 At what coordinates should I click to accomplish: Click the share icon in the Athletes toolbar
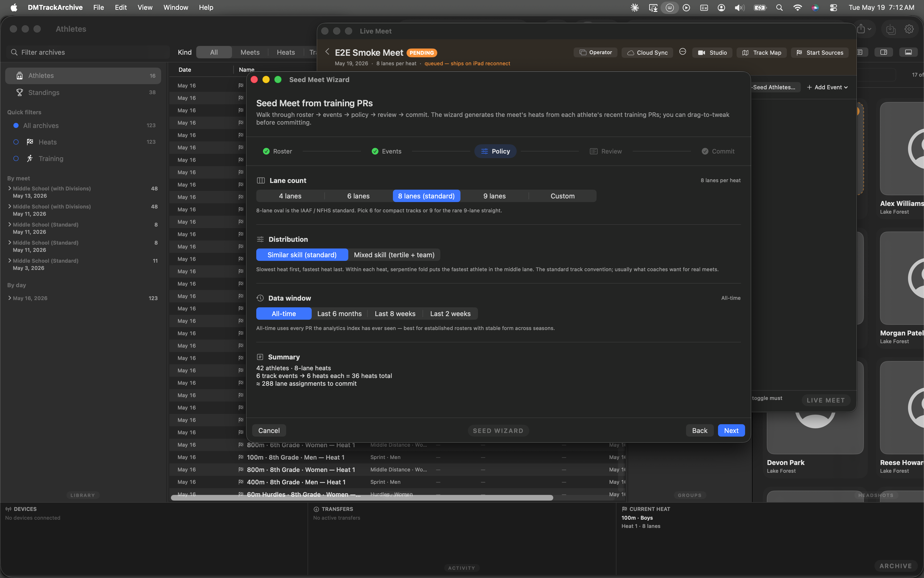[861, 29]
